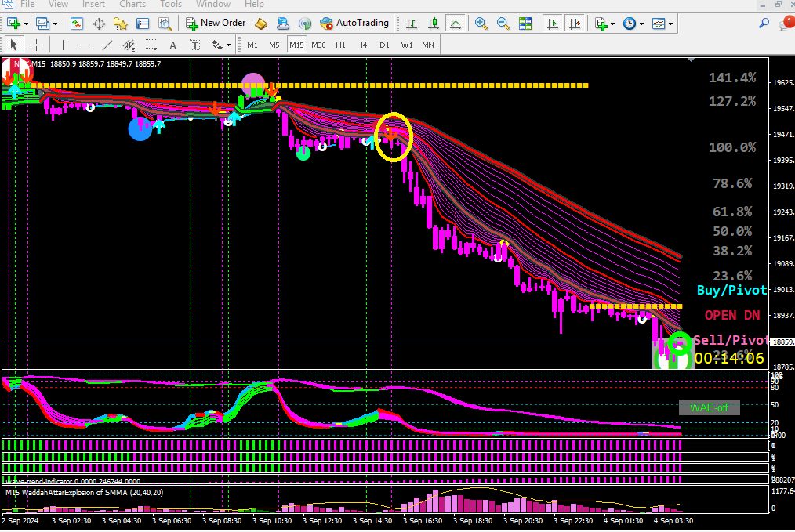
Task: Open the search magnifier icon
Action: [764, 23]
